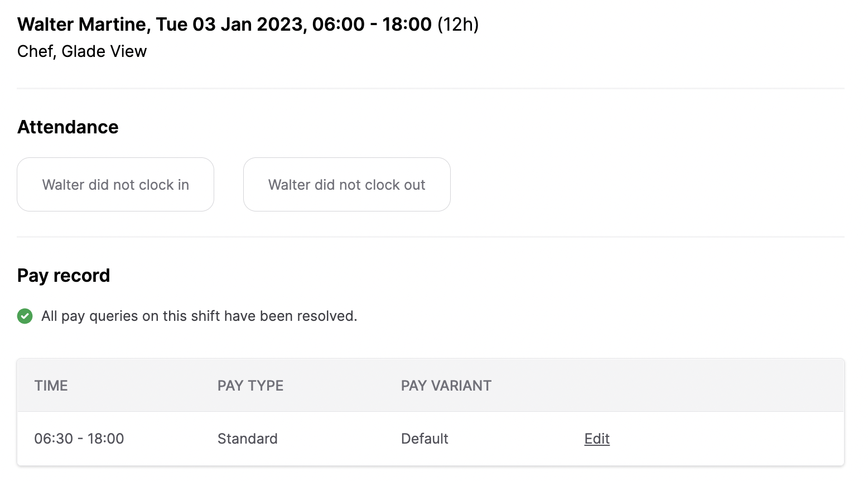Viewport: 868px width, 481px height.
Task: Click the 'Walter did not clock in' chip
Action: click(115, 184)
